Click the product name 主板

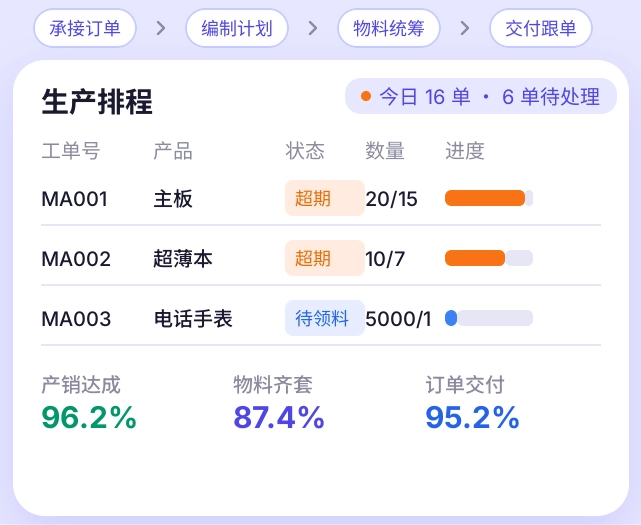pos(173,199)
